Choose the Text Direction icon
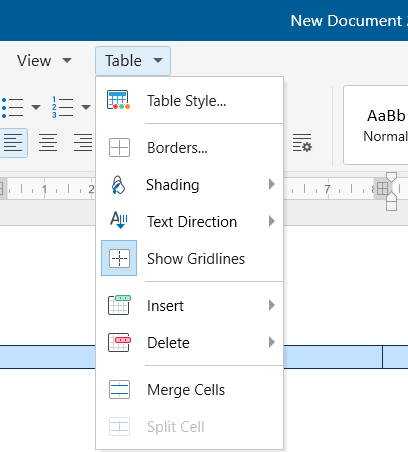This screenshot has height=452, width=408. (119, 220)
